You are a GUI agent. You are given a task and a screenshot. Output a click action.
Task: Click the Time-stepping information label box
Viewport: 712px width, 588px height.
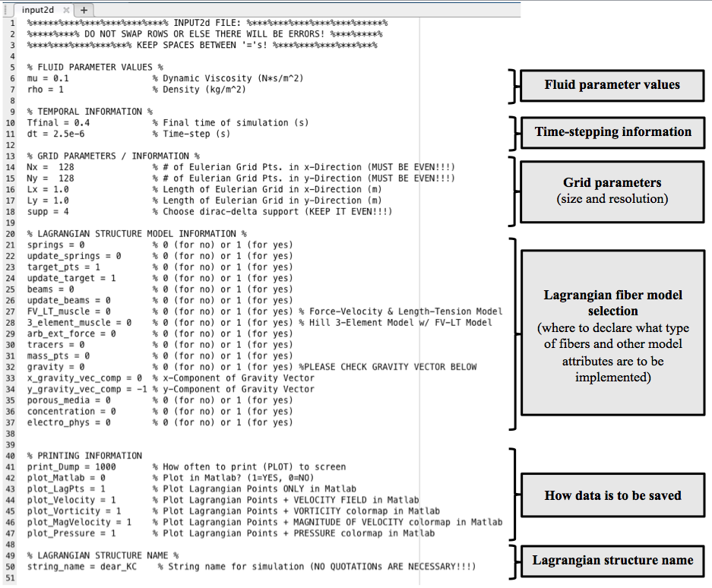coord(612,132)
